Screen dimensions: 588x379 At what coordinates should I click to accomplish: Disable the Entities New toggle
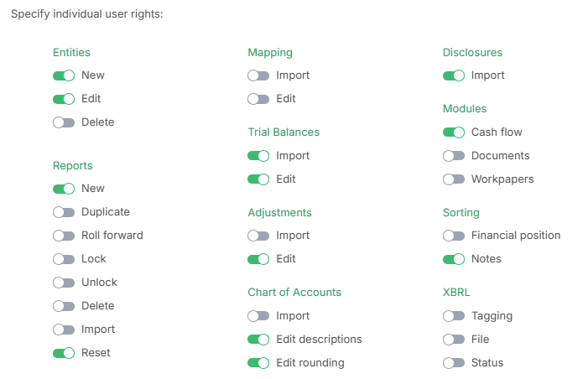[x=64, y=75]
